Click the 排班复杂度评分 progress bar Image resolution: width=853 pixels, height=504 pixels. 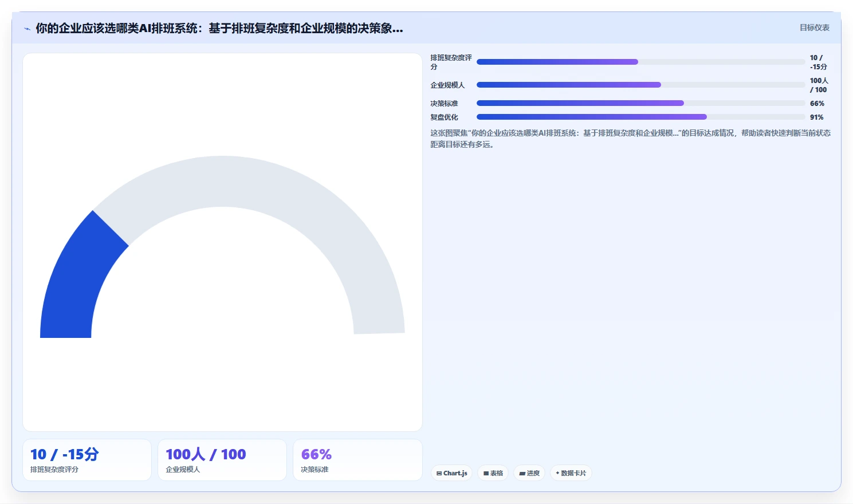pos(640,62)
